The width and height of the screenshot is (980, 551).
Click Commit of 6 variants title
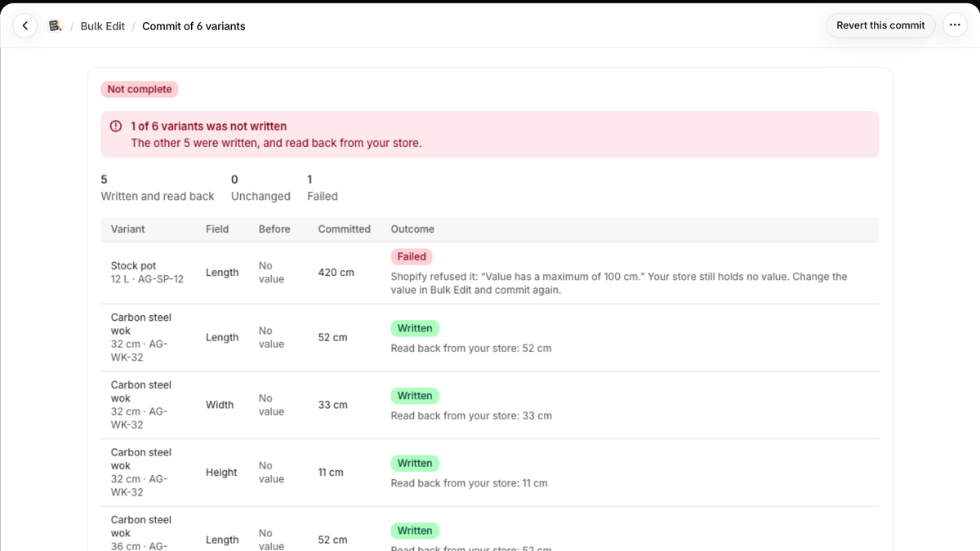[194, 26]
